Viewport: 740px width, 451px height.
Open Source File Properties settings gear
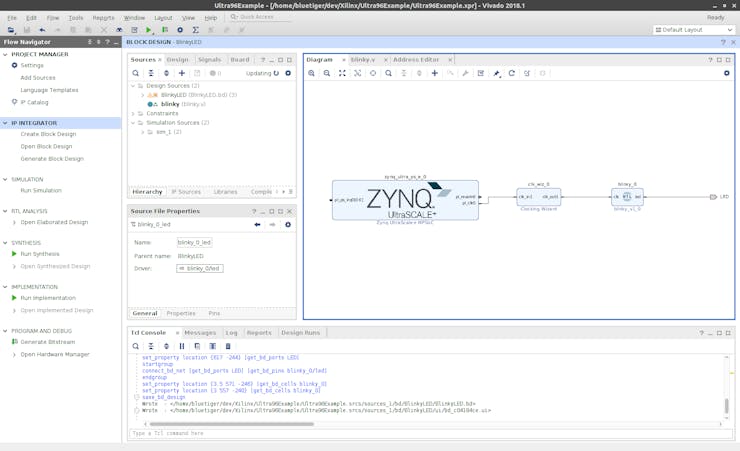pos(288,225)
